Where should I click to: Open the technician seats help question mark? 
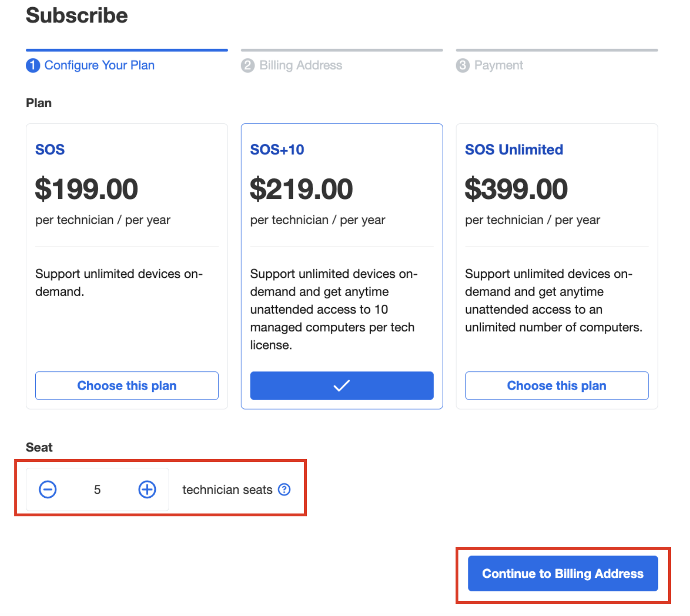[284, 490]
